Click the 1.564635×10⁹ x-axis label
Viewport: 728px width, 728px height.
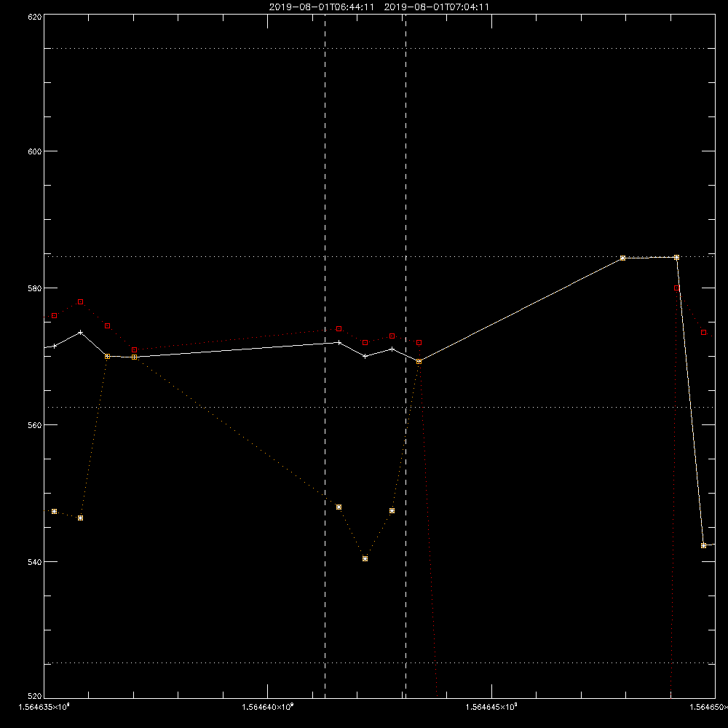[x=44, y=707]
